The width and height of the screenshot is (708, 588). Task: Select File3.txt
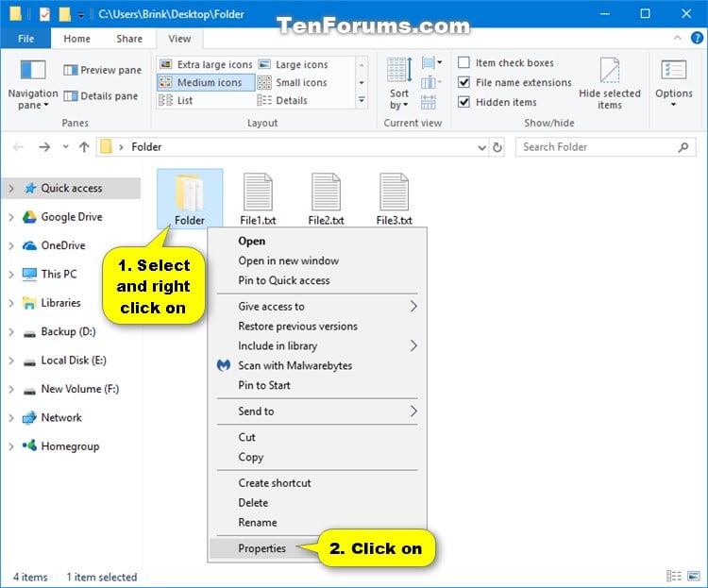pyautogui.click(x=395, y=199)
